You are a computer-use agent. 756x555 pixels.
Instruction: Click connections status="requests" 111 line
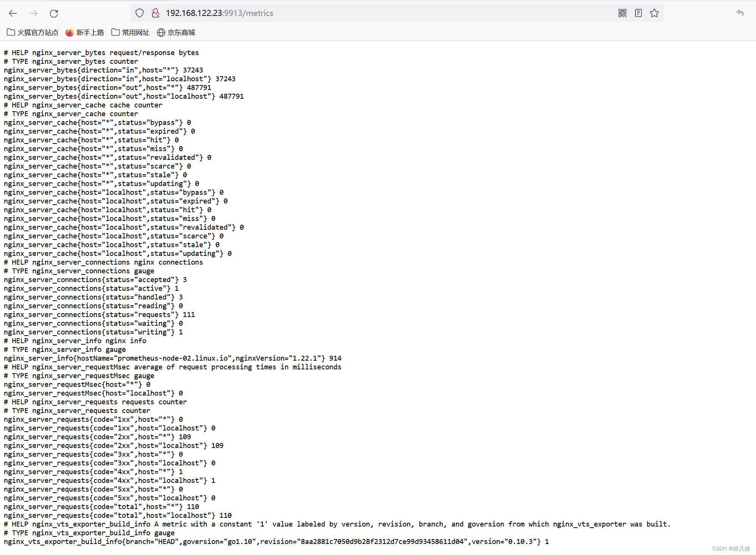coord(99,315)
